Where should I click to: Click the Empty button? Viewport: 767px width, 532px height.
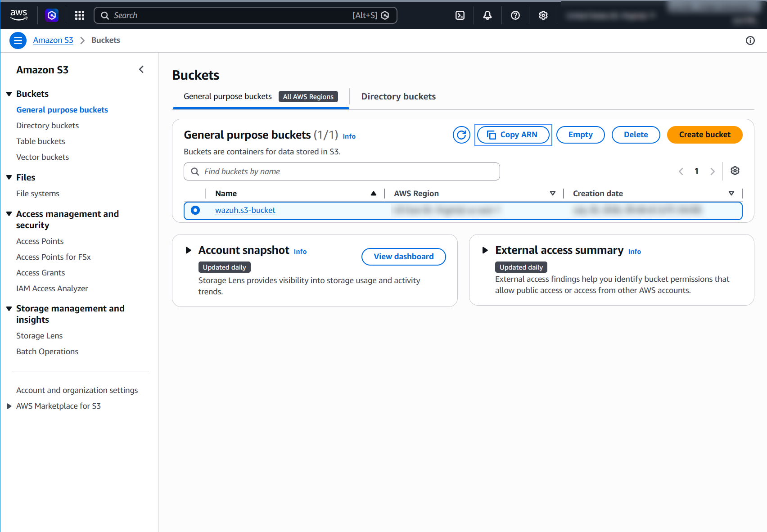(x=580, y=135)
